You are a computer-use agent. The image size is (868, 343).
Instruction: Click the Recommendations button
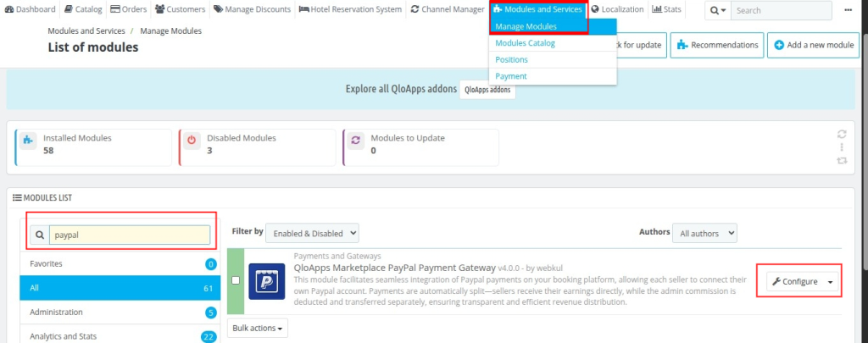pyautogui.click(x=716, y=45)
